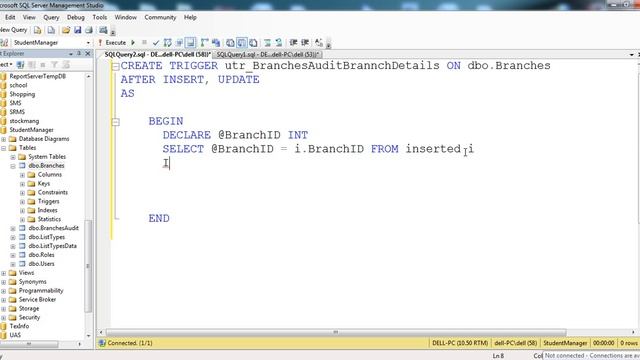Click Specify Values for Template Parameters icon

point(319,42)
